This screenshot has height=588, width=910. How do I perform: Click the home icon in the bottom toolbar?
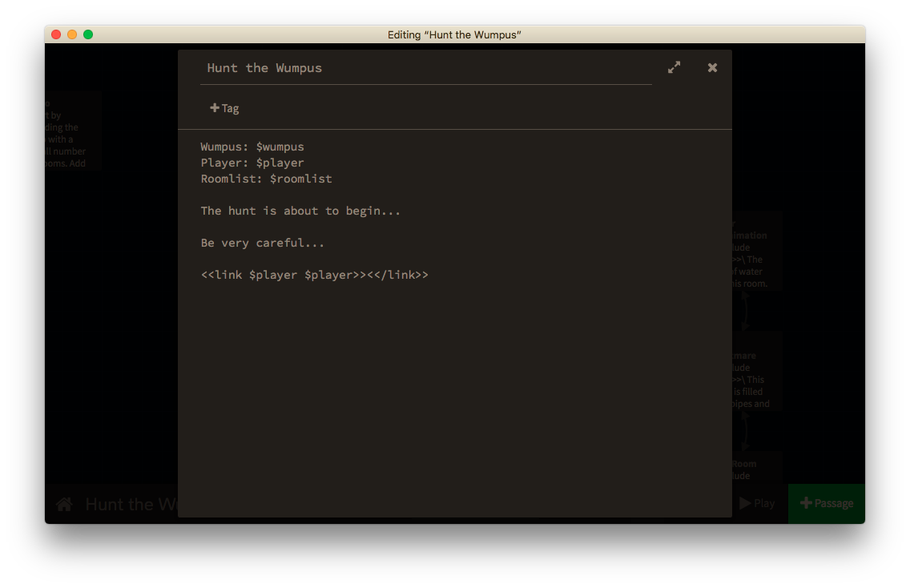pyautogui.click(x=64, y=504)
